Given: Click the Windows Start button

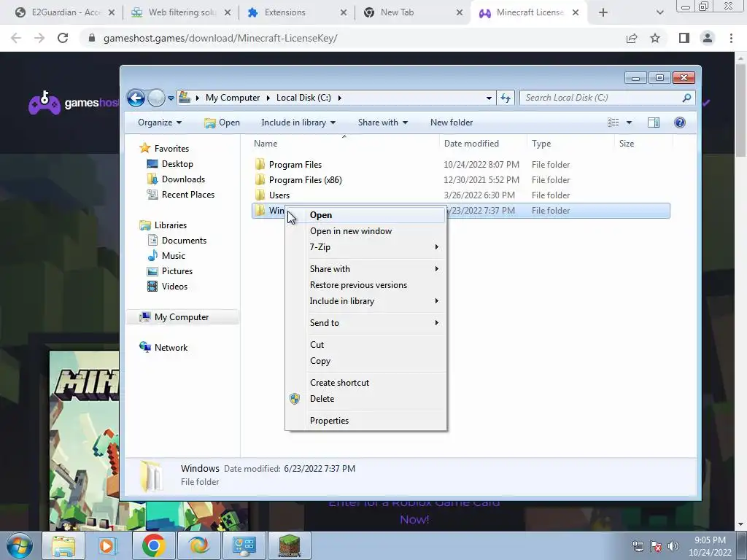Looking at the screenshot, I should (20, 545).
